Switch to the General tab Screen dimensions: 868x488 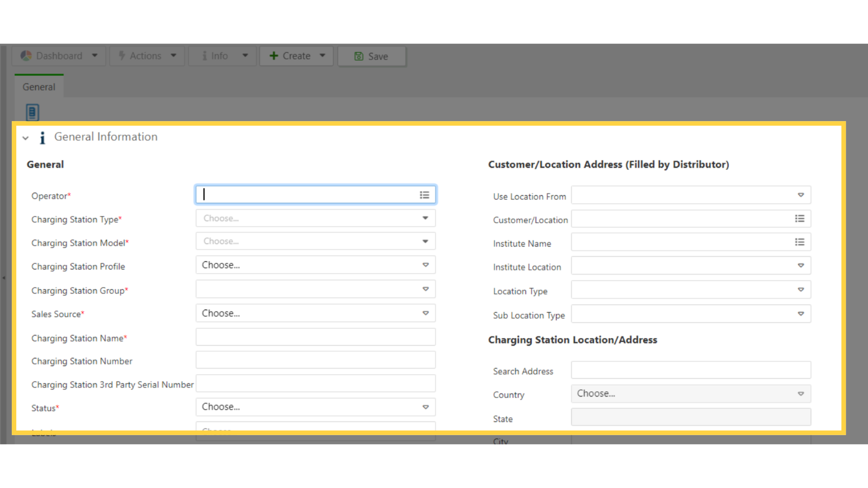(39, 87)
